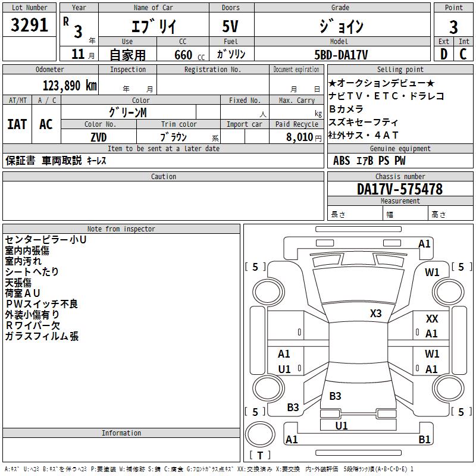Click the empty Information field

(x=121, y=449)
